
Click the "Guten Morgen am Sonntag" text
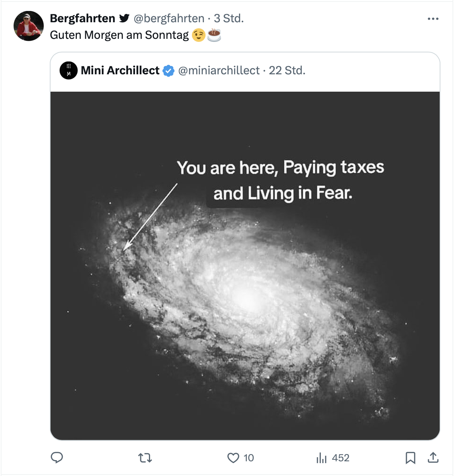point(119,35)
